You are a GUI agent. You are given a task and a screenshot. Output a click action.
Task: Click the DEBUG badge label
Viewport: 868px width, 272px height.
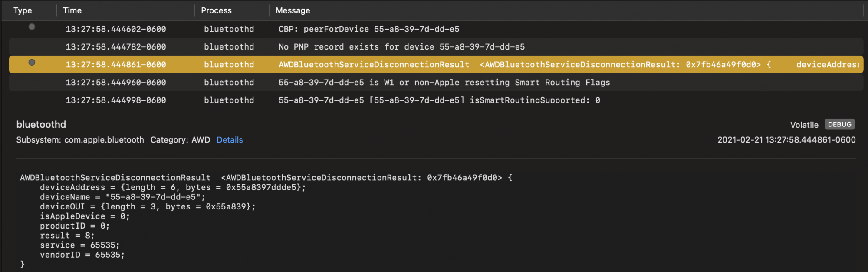(x=840, y=124)
